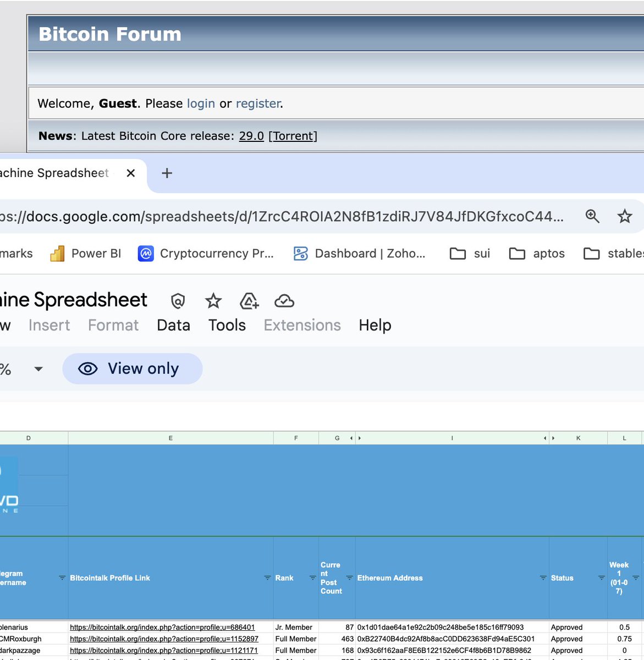Click the zoom magnifier icon in address bar
The image size is (644, 660).
pos(592,216)
